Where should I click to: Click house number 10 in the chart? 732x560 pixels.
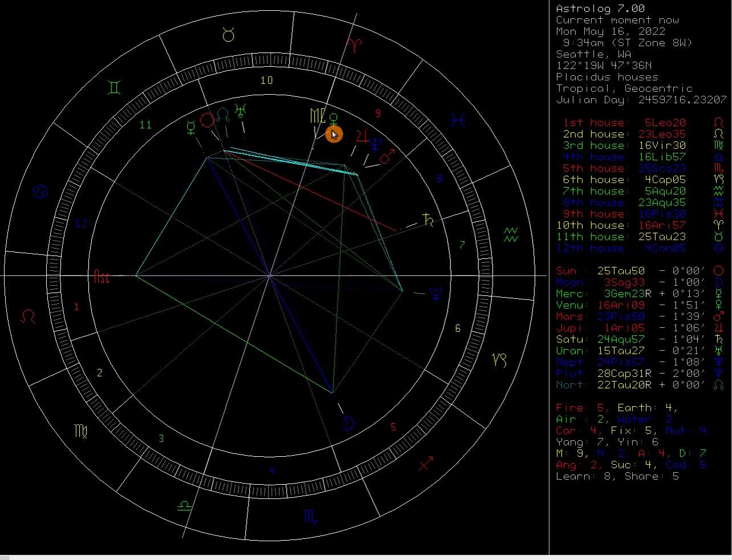[266, 80]
